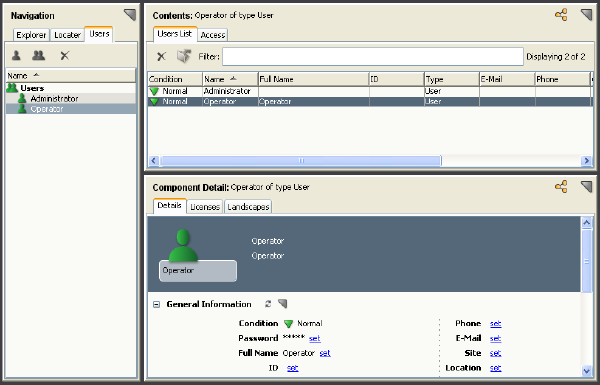Click the set link for Location

click(x=496, y=368)
